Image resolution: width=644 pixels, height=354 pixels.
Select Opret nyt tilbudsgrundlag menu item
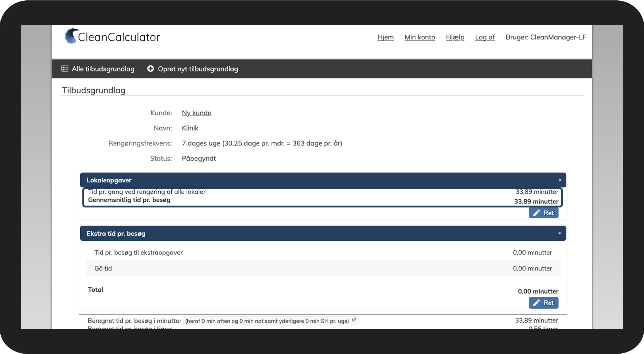192,69
